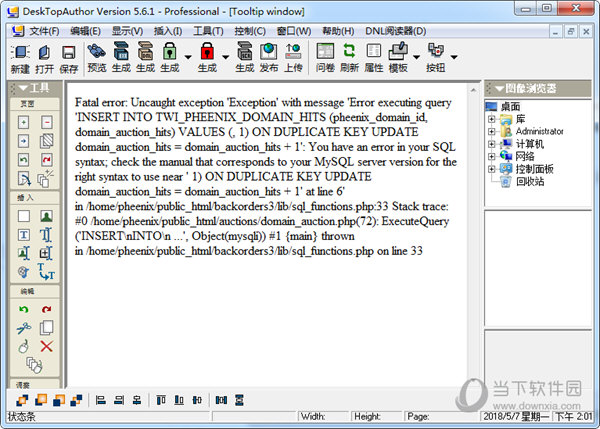Open dropdown arrow beside 按钮
The width and height of the screenshot is (600, 429).
pos(454,57)
